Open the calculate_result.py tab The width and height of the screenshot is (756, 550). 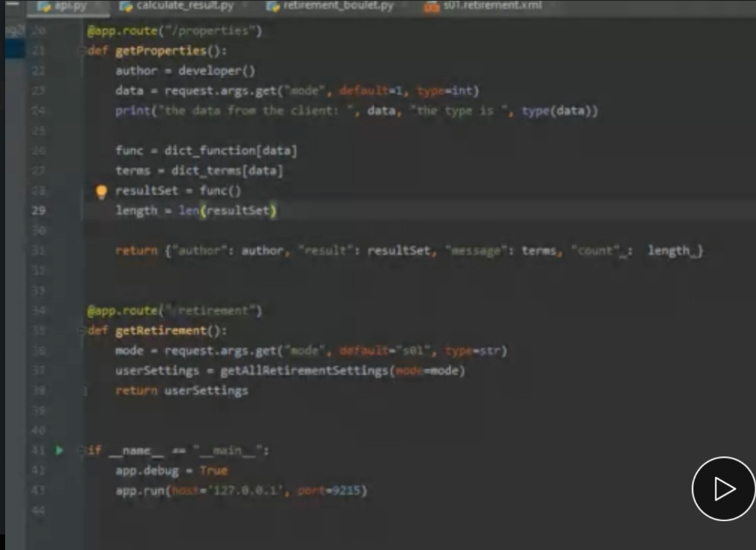[x=185, y=6]
